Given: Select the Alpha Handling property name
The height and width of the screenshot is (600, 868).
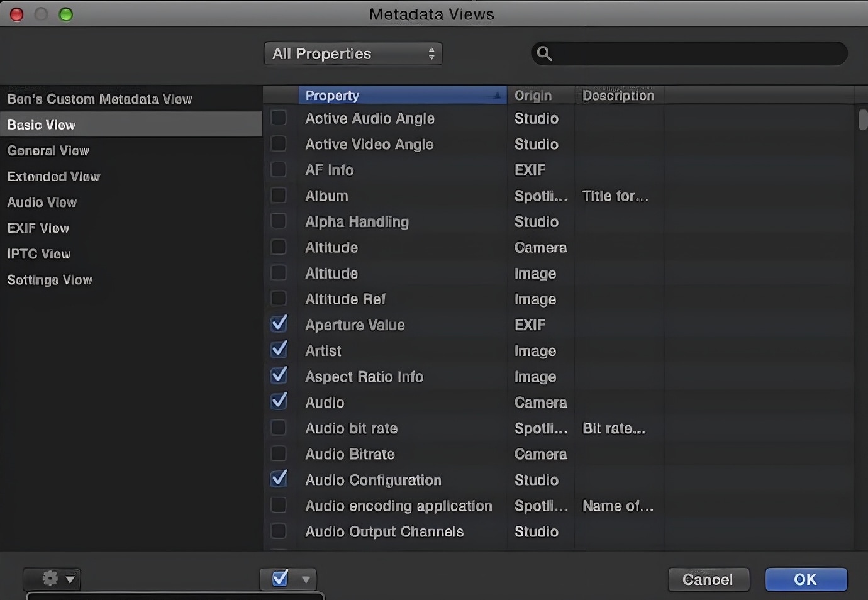Looking at the screenshot, I should pos(357,221).
